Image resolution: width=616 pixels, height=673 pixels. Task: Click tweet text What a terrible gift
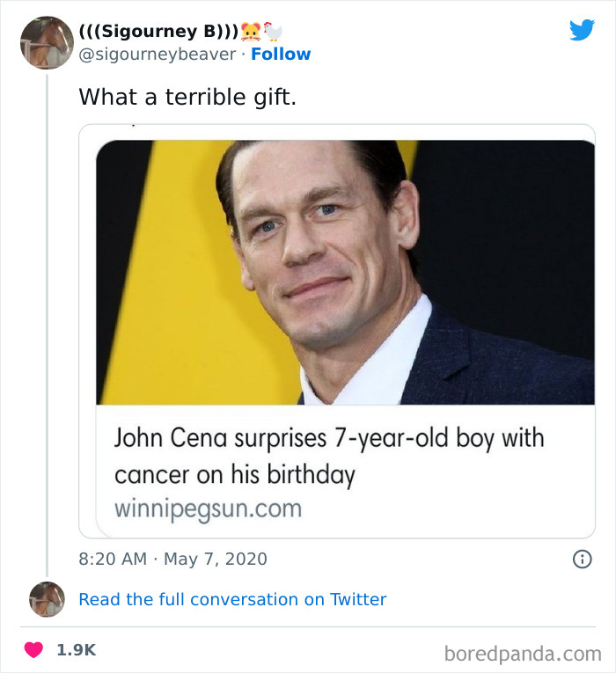click(x=187, y=97)
